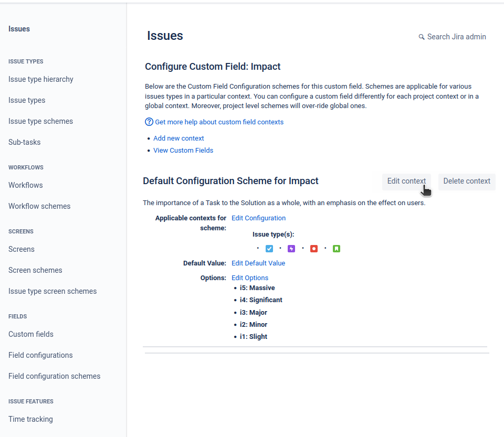Click option i4: Significant
Screen dimensions: 504x437
261,300
